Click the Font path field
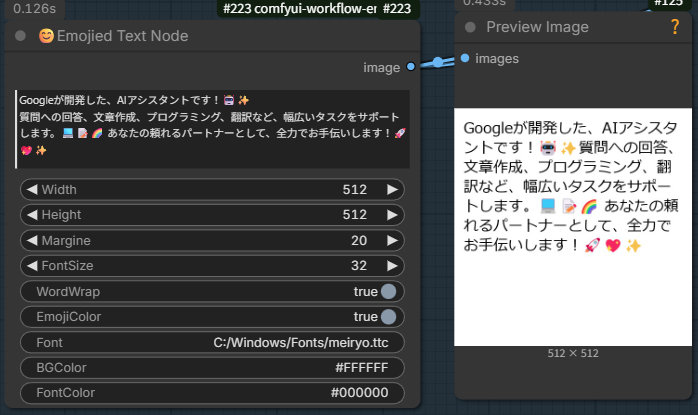 pyautogui.click(x=212, y=342)
